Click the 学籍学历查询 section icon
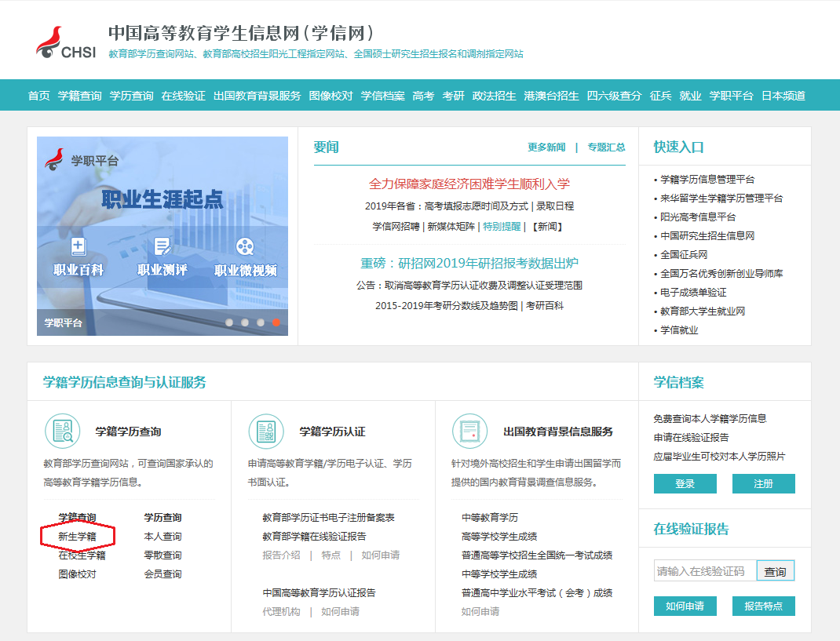The image size is (840, 641). [62, 431]
